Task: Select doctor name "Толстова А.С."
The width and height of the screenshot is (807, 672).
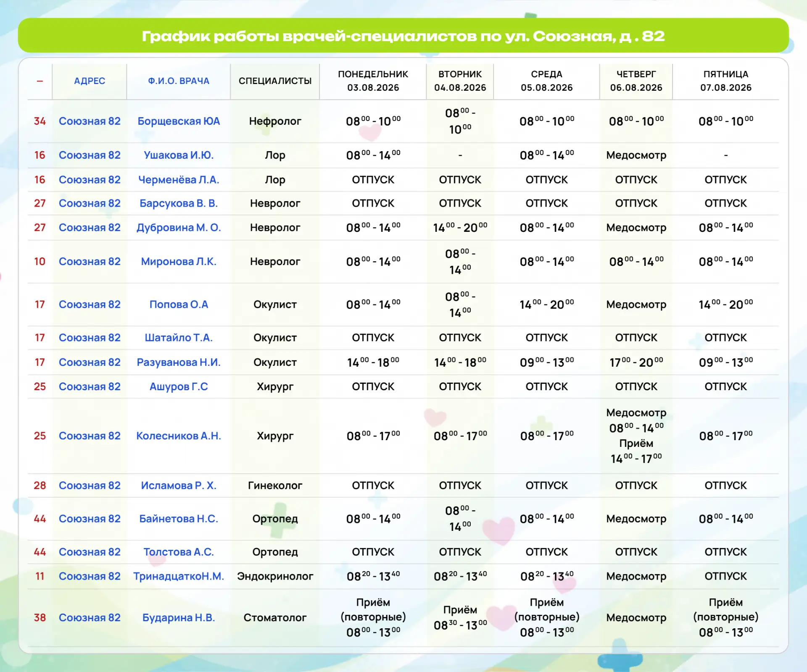Action: tap(179, 552)
